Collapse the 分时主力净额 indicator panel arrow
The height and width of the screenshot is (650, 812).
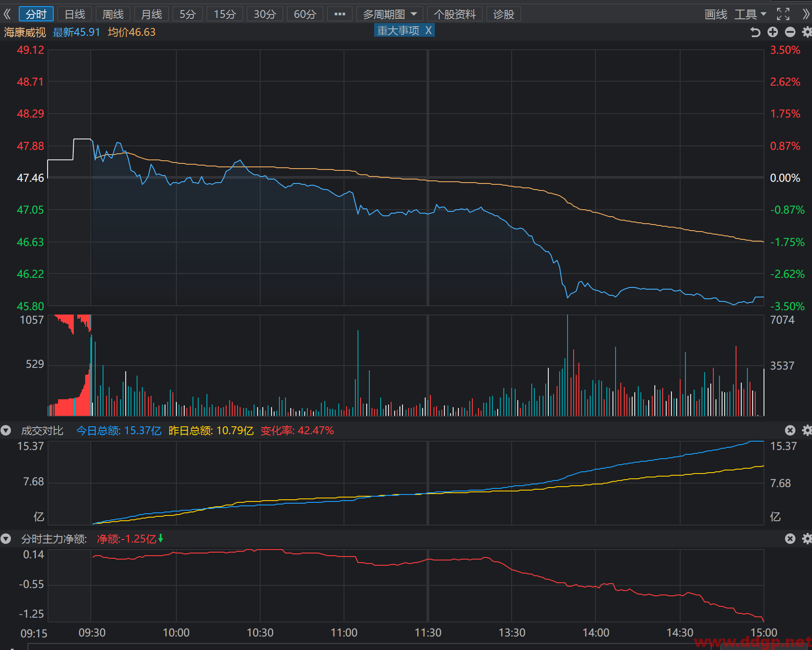[6, 539]
